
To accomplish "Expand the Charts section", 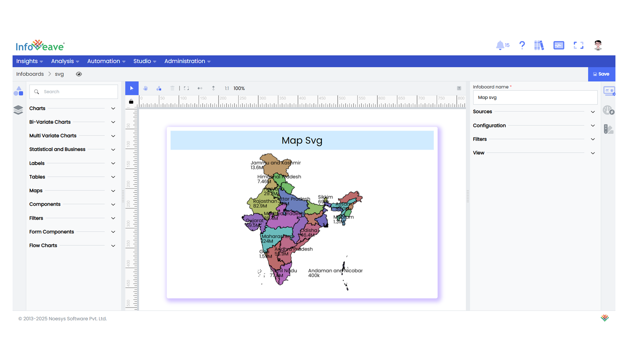I will [73, 109].
